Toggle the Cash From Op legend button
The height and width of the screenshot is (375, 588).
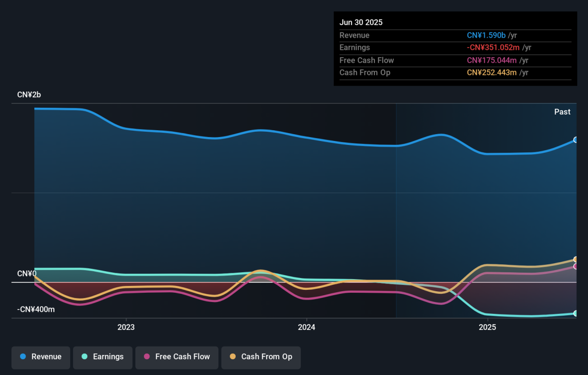(x=261, y=357)
